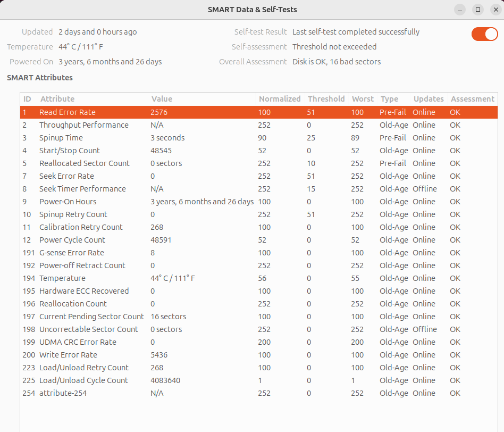Minimize the SMART Data window
This screenshot has width=504, height=432.
[460, 10]
